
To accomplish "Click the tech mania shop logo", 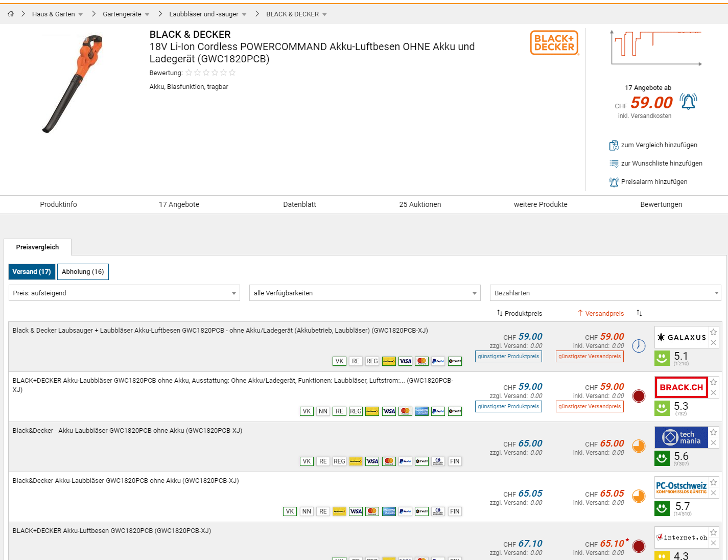I will pos(681,437).
